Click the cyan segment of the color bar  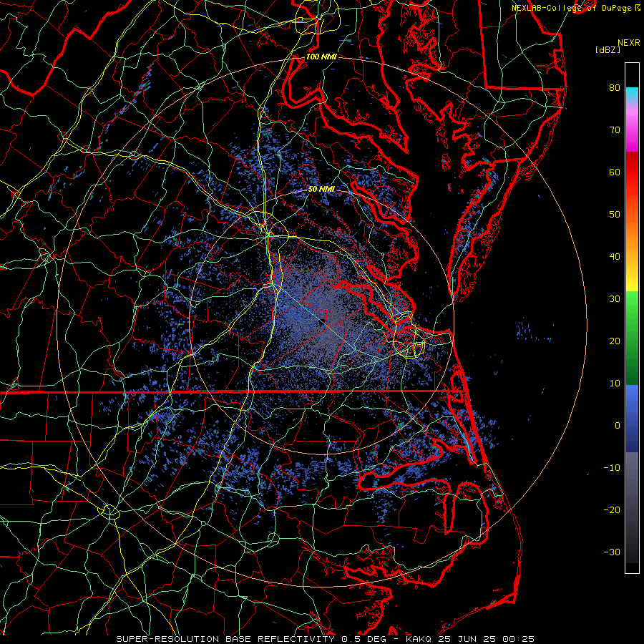[632, 94]
